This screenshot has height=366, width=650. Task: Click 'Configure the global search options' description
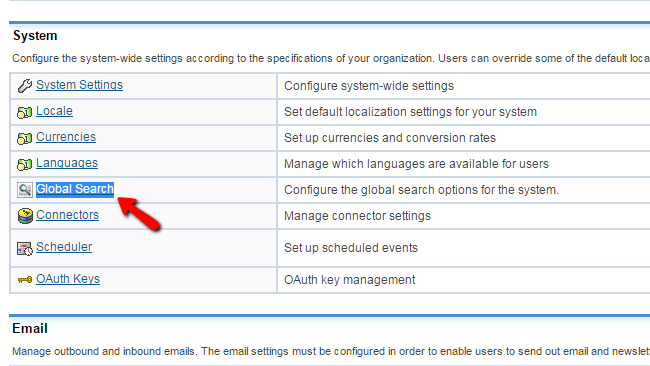click(421, 190)
